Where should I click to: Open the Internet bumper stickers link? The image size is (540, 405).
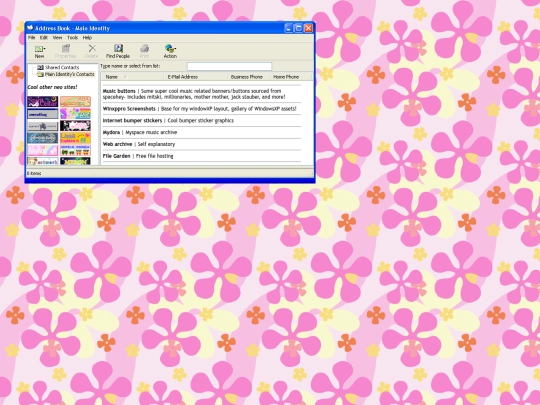[x=132, y=121]
